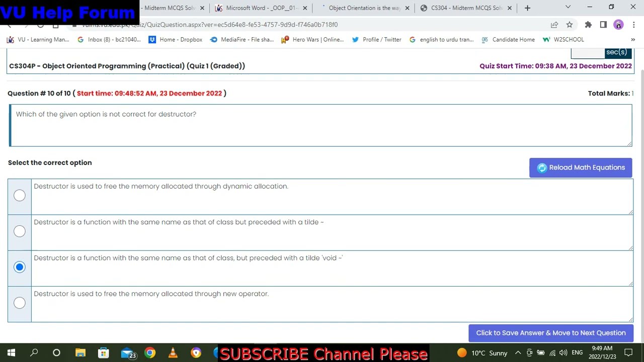Open 'Inbox (8) - bc21040...' bookmark
This screenshot has height=362, width=644.
tap(109, 40)
